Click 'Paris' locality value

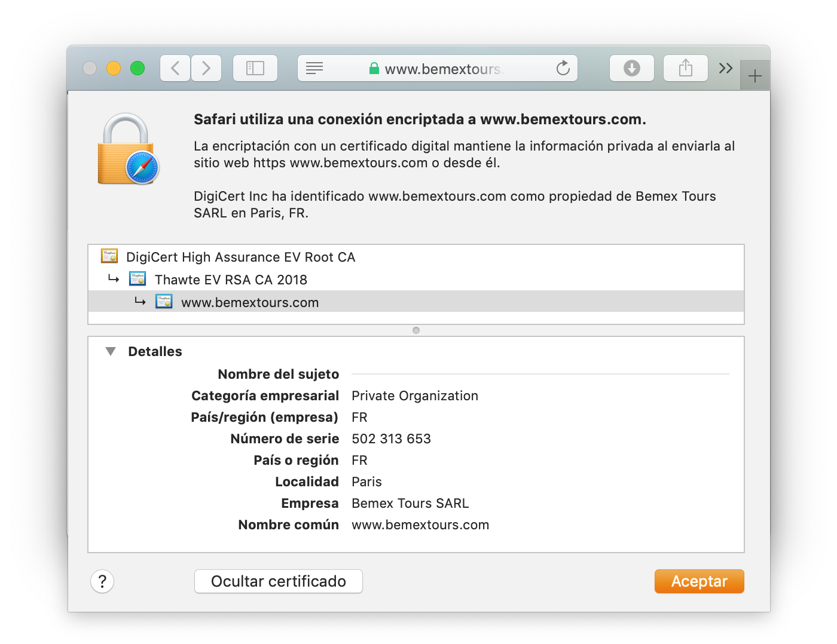tap(366, 482)
